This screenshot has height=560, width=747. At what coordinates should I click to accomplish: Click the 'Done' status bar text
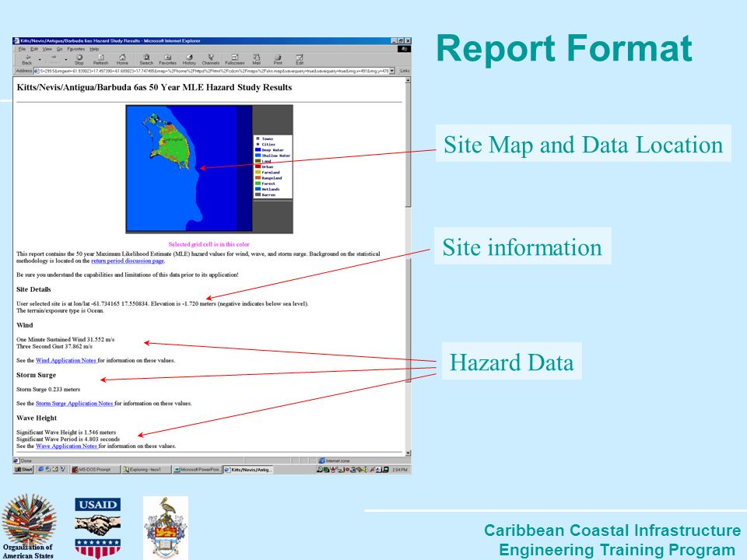26,461
